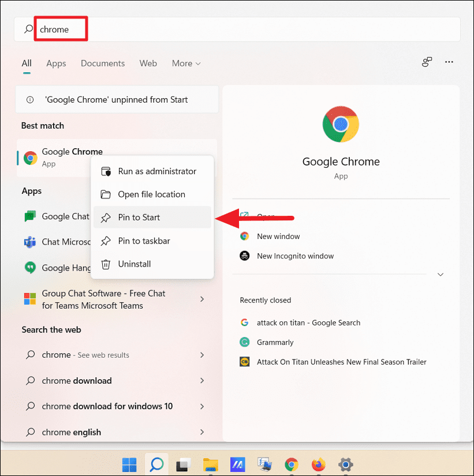Switch to the Web filter tab
Screen dimensions: 474x476
coord(148,63)
